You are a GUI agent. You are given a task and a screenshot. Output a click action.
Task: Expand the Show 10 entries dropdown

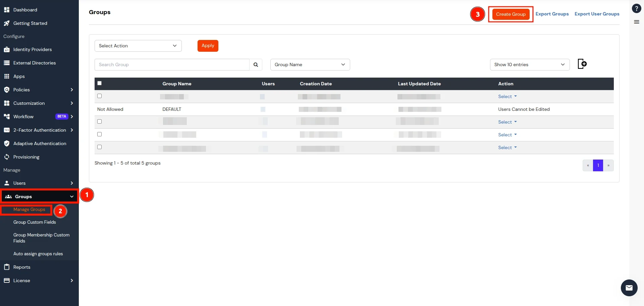click(x=529, y=64)
